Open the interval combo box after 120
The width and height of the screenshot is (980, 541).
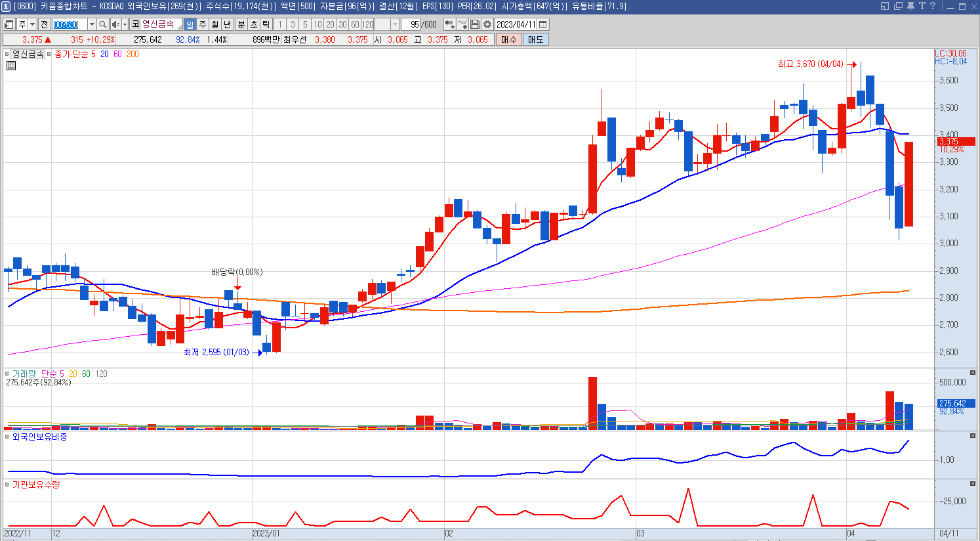pyautogui.click(x=388, y=24)
